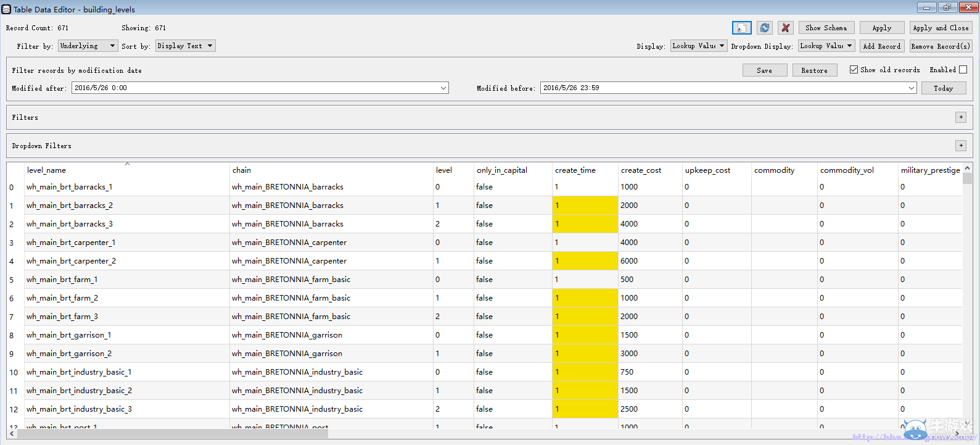Select the wh_main_brt_carpenter_2 cell
Image resolution: width=980 pixels, height=445 pixels.
tap(126, 261)
